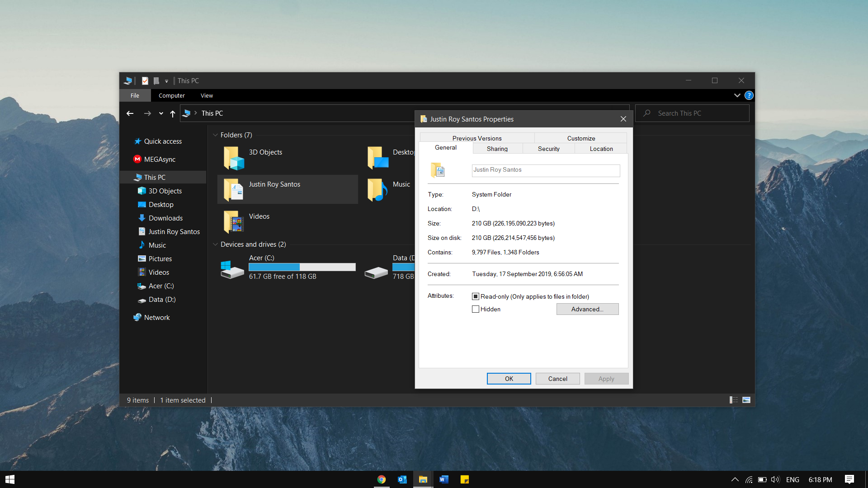Open the recent locations dropdown arrow
Image resolution: width=868 pixels, height=488 pixels.
coord(161,113)
